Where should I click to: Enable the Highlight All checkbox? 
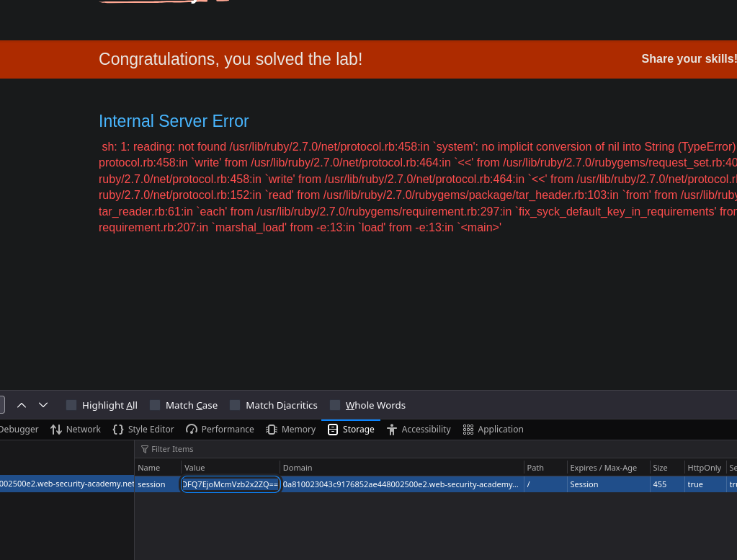pos(71,405)
